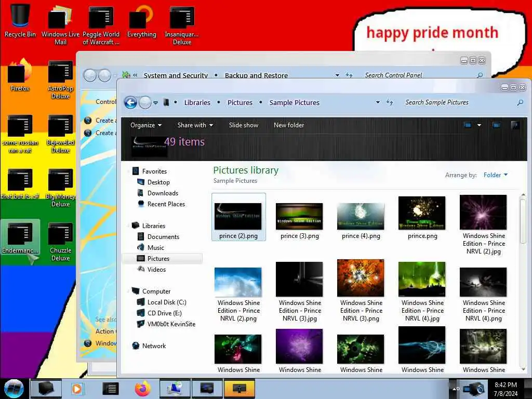
Task: Select Desktop under Favorites
Action: click(158, 182)
